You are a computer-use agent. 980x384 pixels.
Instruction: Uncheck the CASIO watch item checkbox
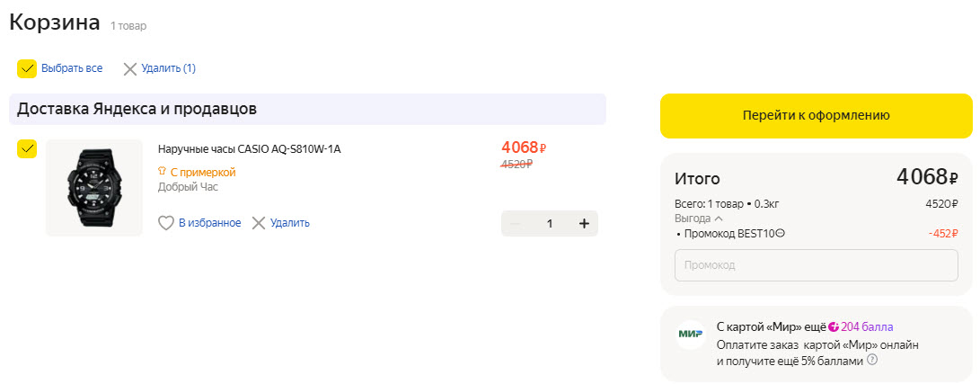pos(27,148)
